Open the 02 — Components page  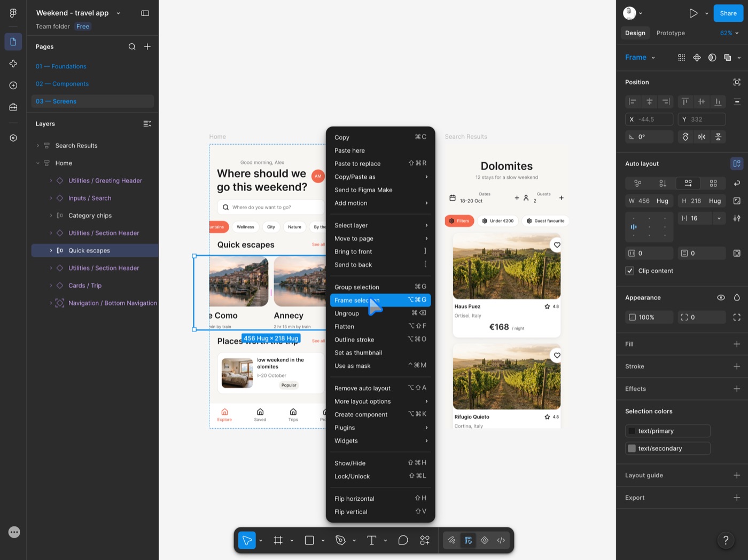tap(62, 84)
